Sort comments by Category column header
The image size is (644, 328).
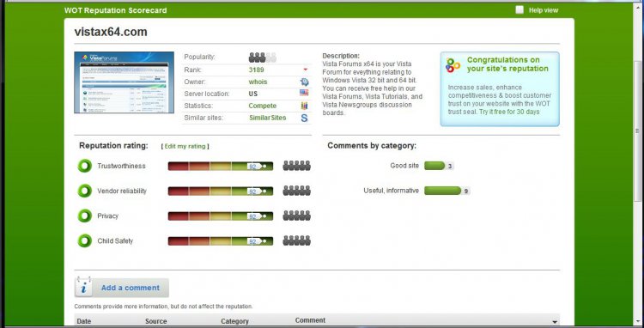[x=234, y=321]
